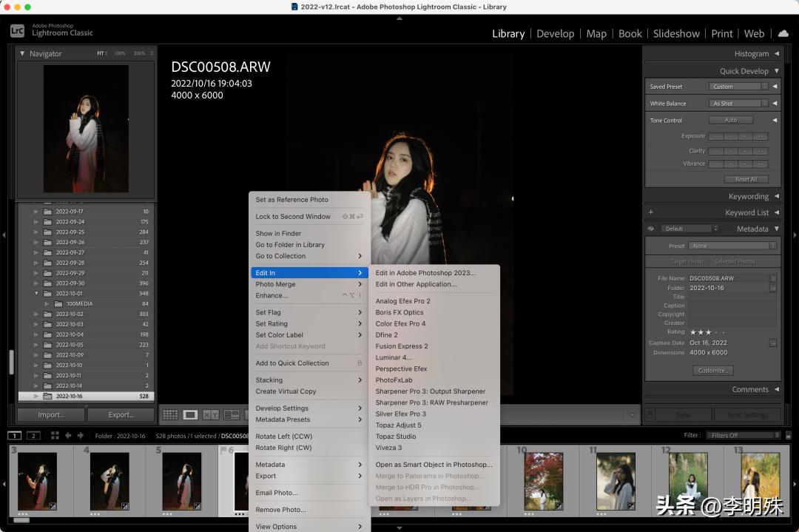Open the White Balance dropdown
The height and width of the screenshot is (532, 799).
pyautogui.click(x=737, y=104)
